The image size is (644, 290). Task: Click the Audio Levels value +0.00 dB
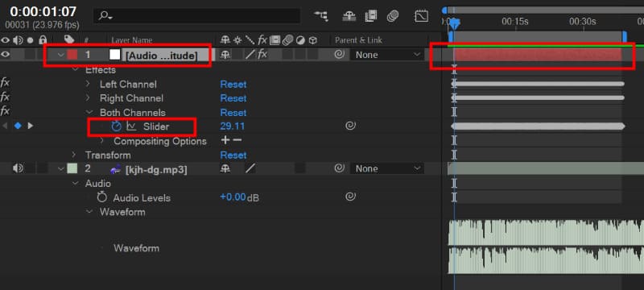[239, 197]
